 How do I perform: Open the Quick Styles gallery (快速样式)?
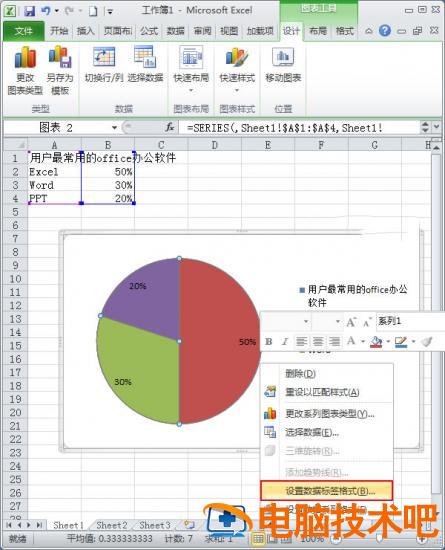click(x=237, y=69)
